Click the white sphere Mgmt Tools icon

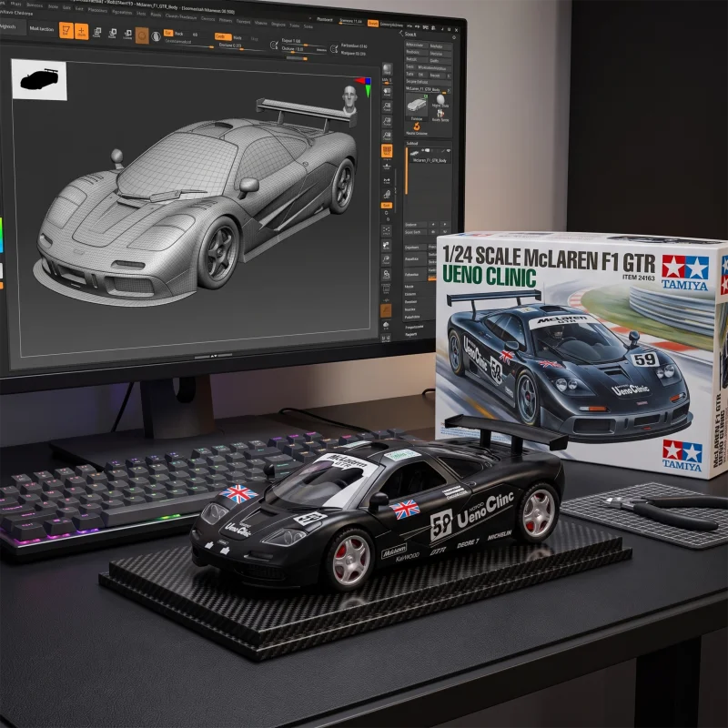(440, 99)
